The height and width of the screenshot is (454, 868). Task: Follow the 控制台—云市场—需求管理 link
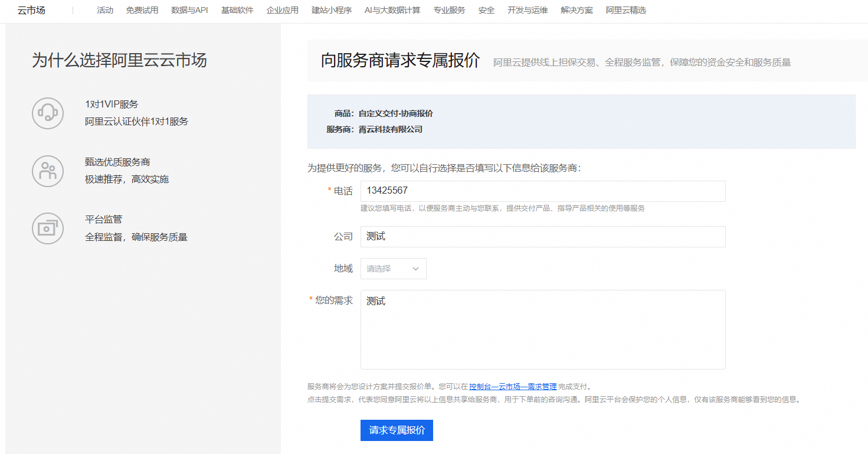pos(513,387)
